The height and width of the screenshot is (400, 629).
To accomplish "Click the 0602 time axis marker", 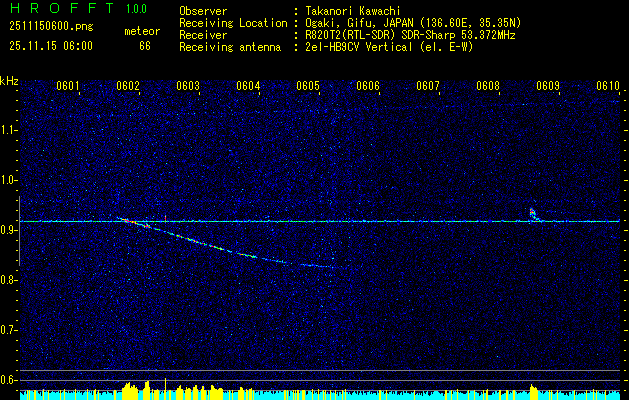I will click(x=128, y=86).
